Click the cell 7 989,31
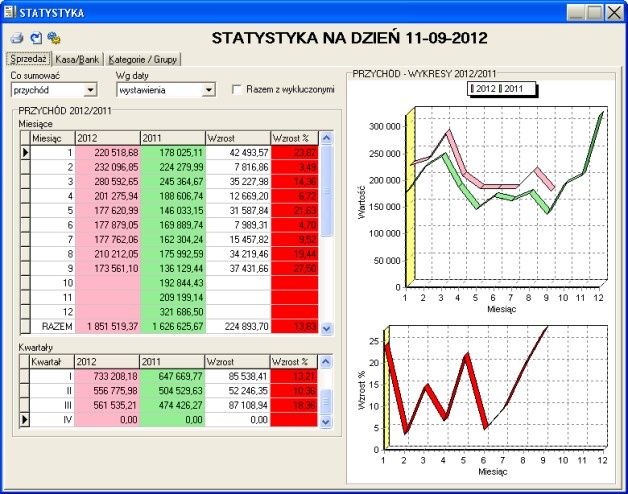The image size is (628, 494). coord(238,225)
